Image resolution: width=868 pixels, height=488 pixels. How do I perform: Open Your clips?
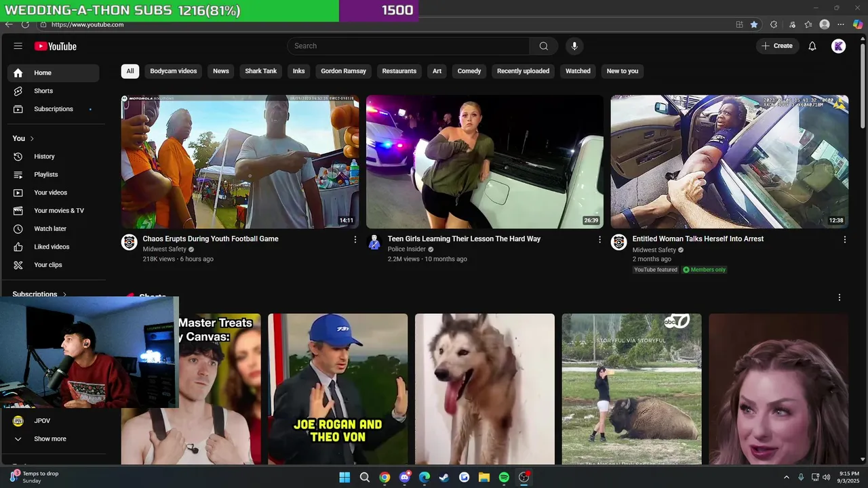[x=54, y=265]
